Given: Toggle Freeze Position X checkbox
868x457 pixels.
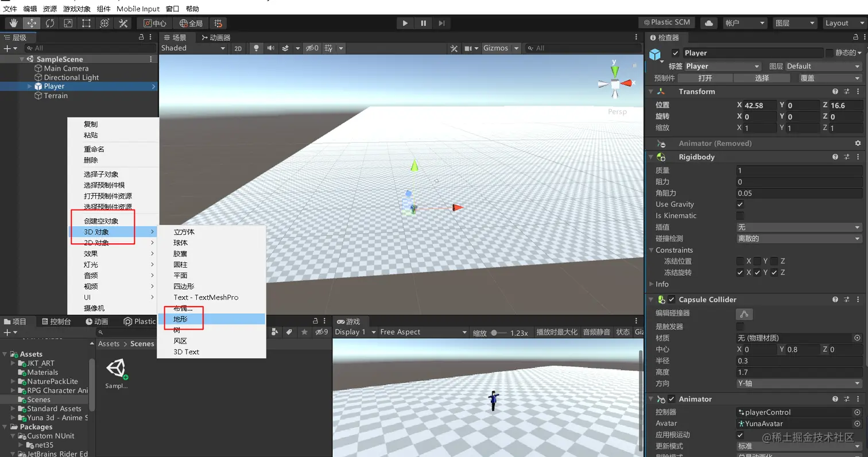Looking at the screenshot, I should coord(740,261).
